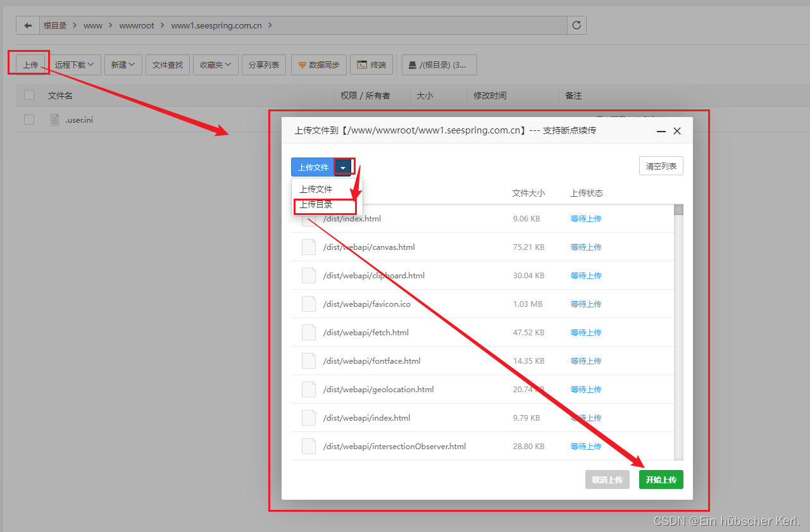Toggle the dropdown arrow beside 上传文件
Screen dimensions: 810x532
pos(343,167)
